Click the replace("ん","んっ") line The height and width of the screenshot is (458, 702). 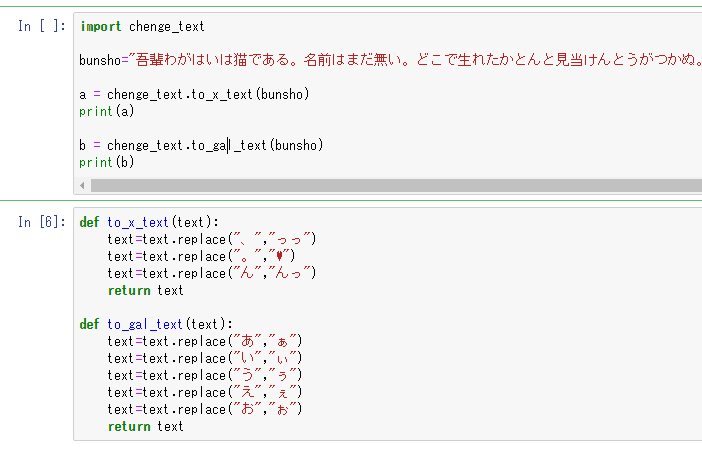212,273
